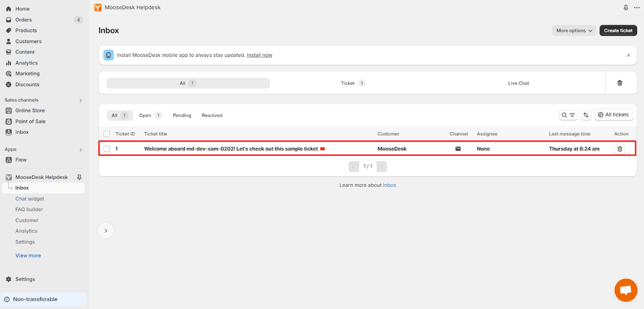
Task: Go to previous page of tickets
Action: click(x=354, y=166)
